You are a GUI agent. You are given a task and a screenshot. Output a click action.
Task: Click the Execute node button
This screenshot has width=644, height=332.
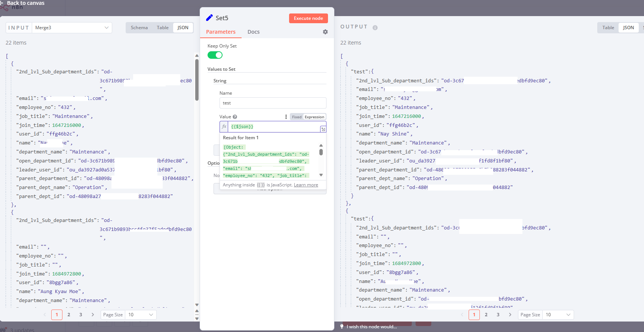pos(308,18)
